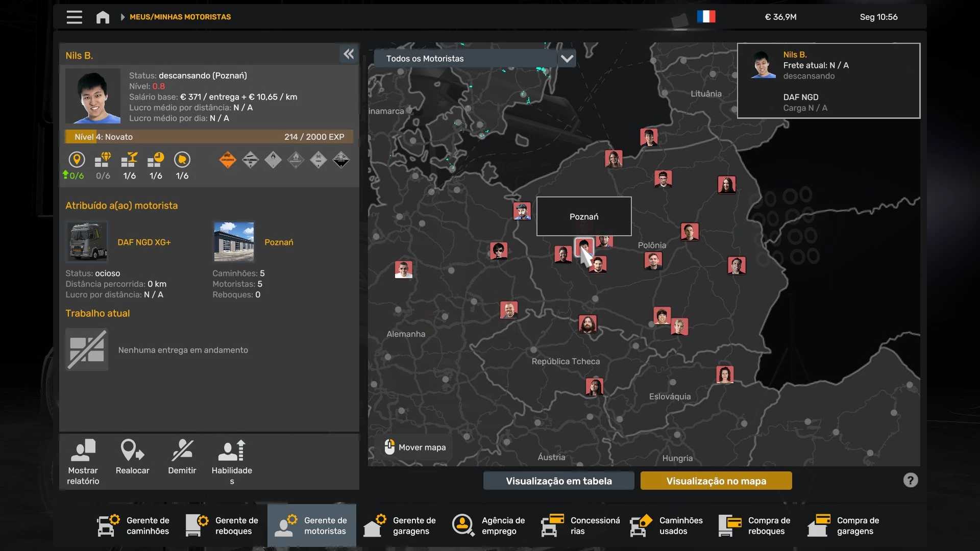
Task: Switch to Visualização em tabela
Action: 558,481
